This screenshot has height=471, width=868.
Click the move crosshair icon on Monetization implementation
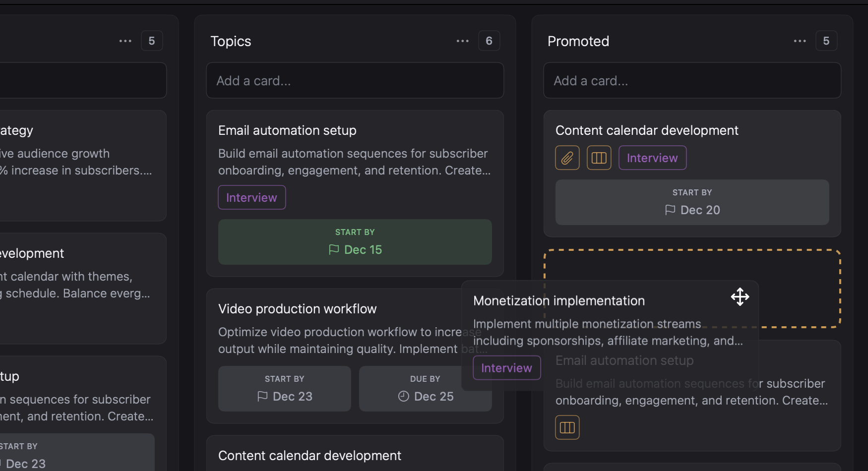(x=740, y=297)
